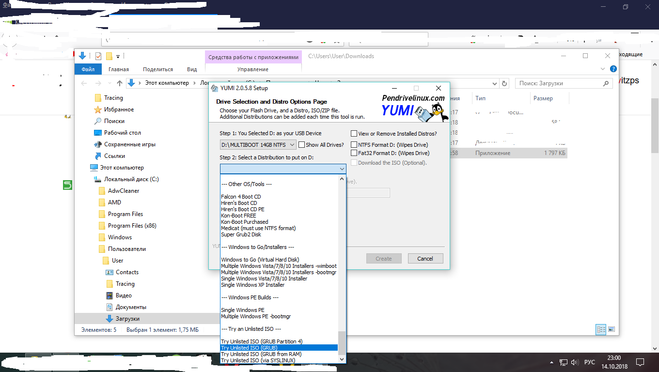Select Kon-Boot FREE distribution
The width and height of the screenshot is (659, 372).
(x=238, y=216)
